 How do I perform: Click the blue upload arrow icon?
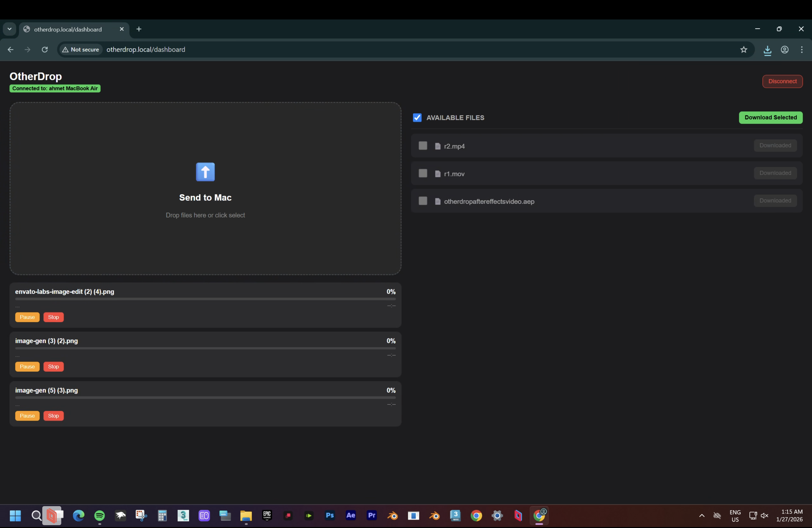205,172
